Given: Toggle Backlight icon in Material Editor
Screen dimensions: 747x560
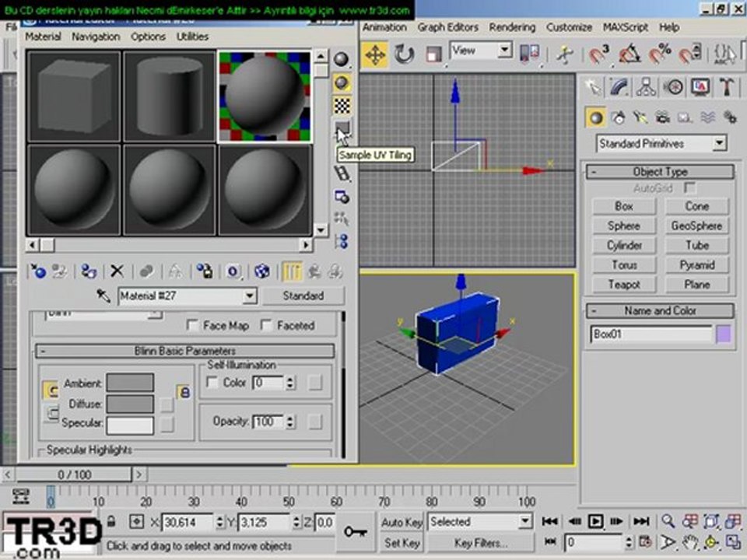Looking at the screenshot, I should click(341, 83).
